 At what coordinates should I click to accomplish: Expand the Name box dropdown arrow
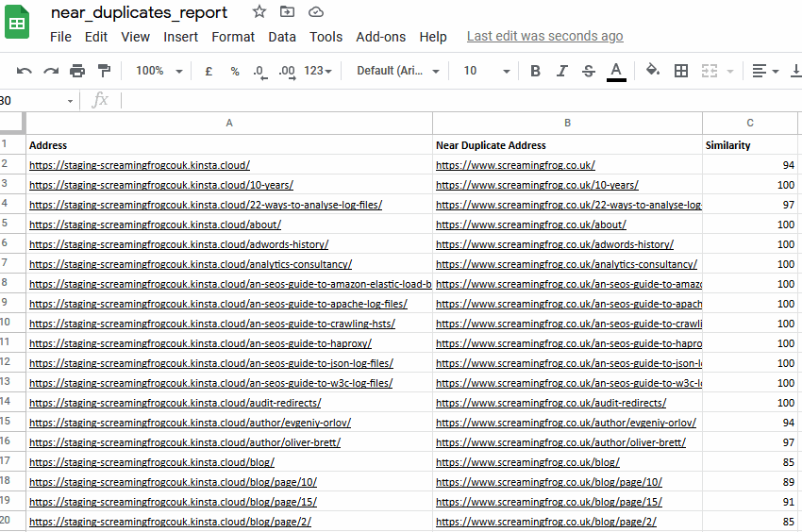(70, 101)
